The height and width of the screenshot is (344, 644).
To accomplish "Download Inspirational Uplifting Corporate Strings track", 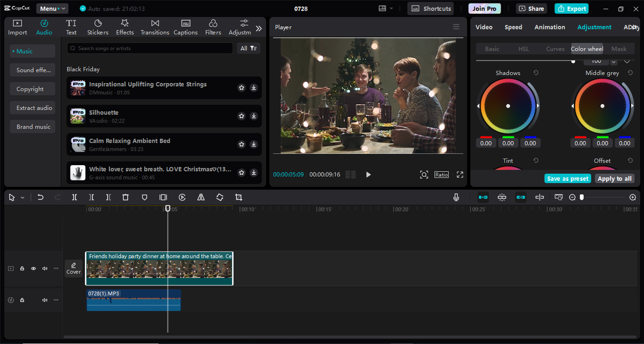I will point(254,88).
